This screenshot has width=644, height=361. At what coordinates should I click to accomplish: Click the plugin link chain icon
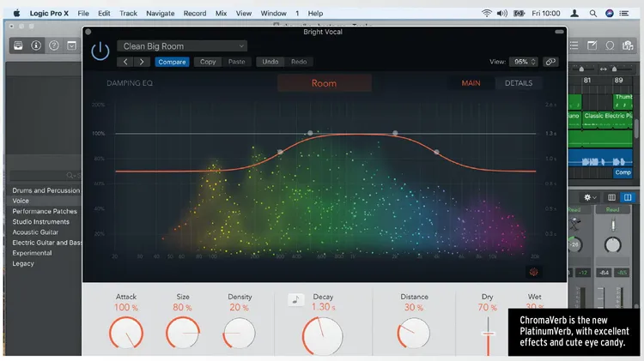(550, 62)
